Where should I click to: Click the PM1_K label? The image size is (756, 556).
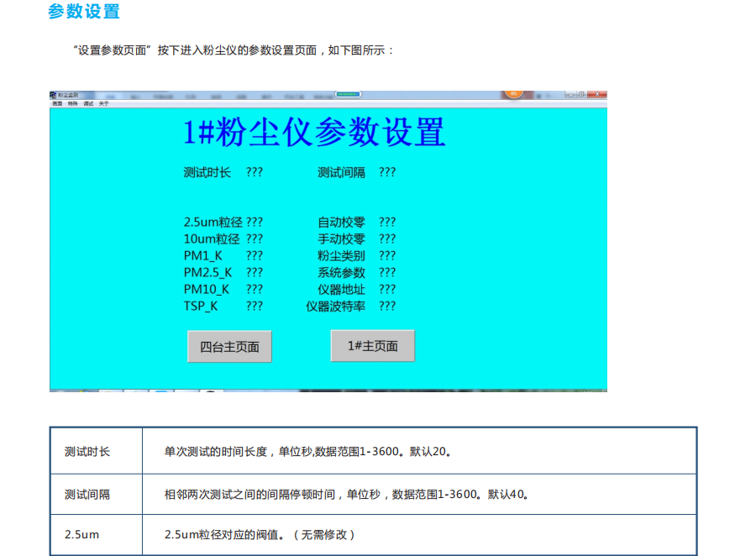pyautogui.click(x=203, y=255)
